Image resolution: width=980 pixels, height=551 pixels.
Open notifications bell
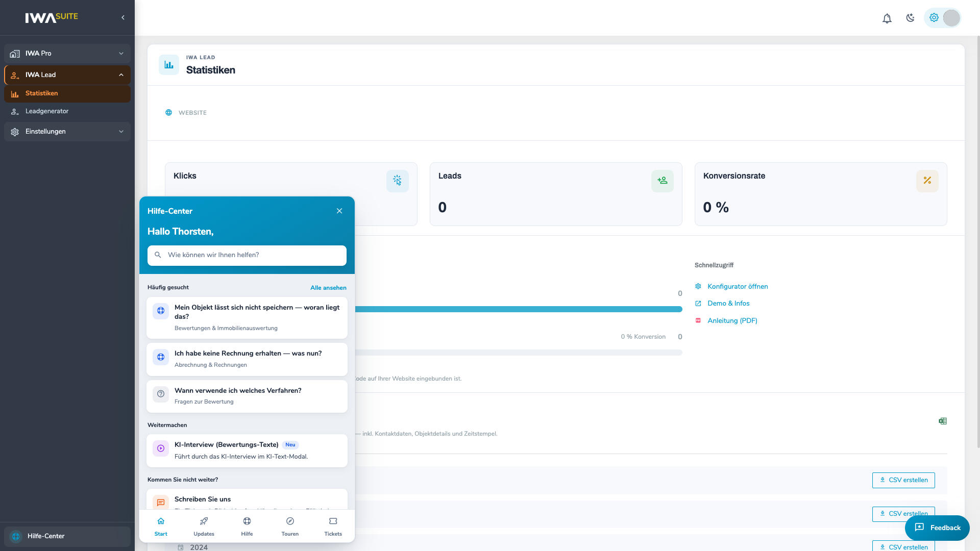(887, 18)
